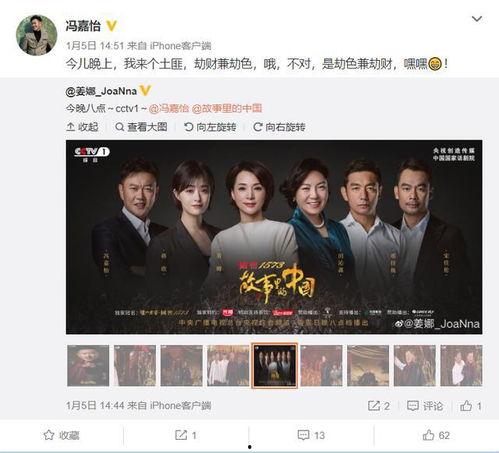The image size is (499, 453).
Task: Click the 冯嘉怡 username link
Action: pyautogui.click(x=83, y=26)
